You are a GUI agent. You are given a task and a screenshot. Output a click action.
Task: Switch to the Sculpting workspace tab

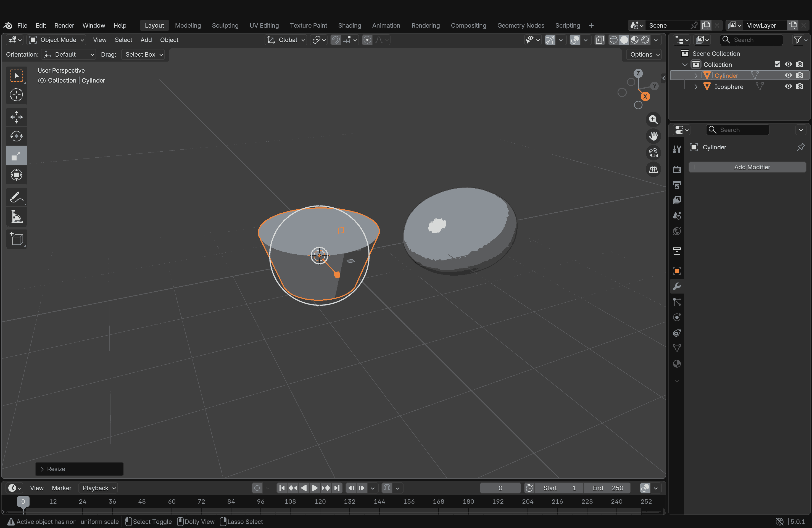pos(225,26)
